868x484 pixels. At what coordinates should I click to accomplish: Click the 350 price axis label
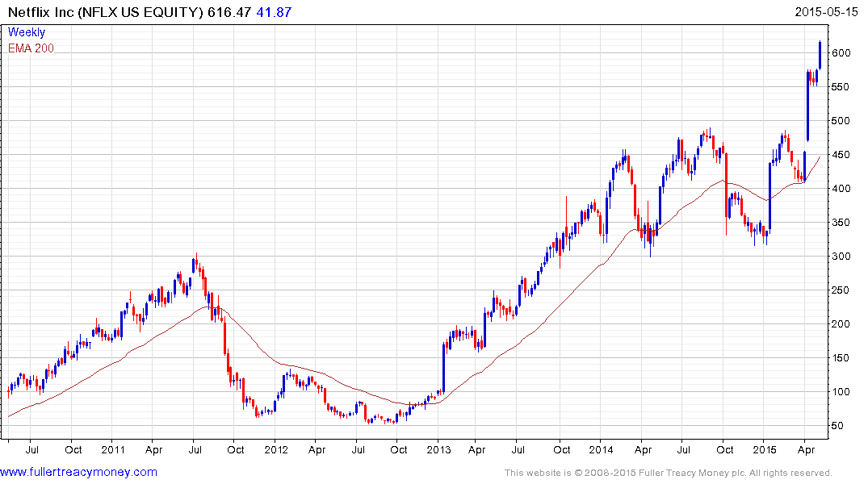coord(841,223)
